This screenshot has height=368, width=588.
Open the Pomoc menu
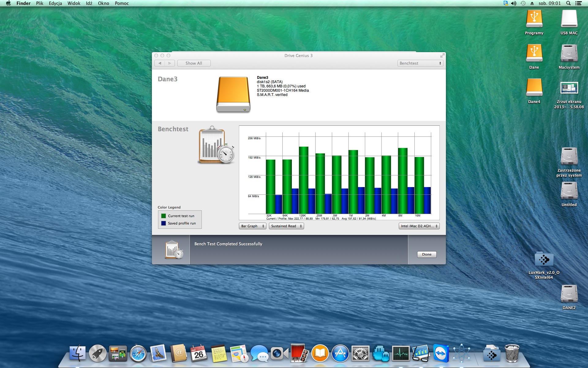122,3
